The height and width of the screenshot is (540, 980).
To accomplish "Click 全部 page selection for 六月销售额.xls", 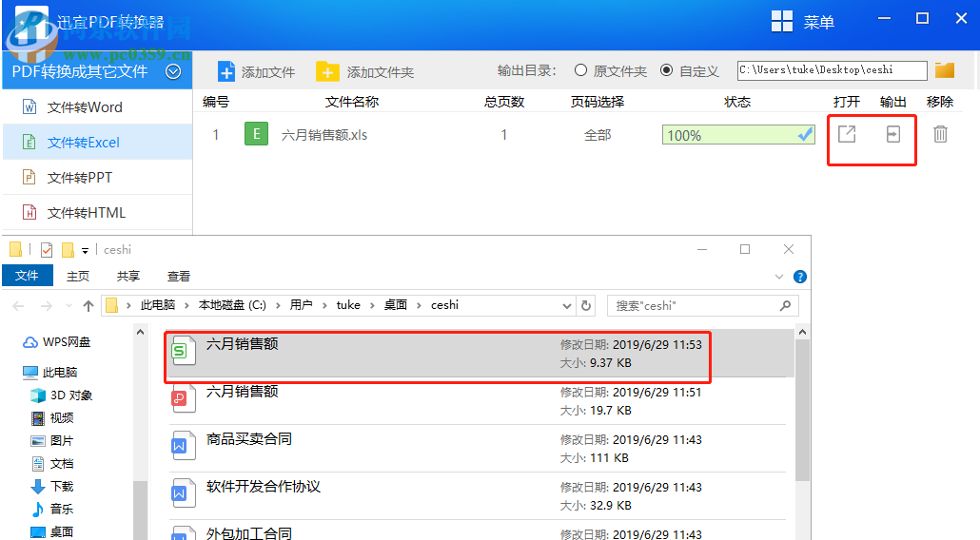I will pos(598,135).
